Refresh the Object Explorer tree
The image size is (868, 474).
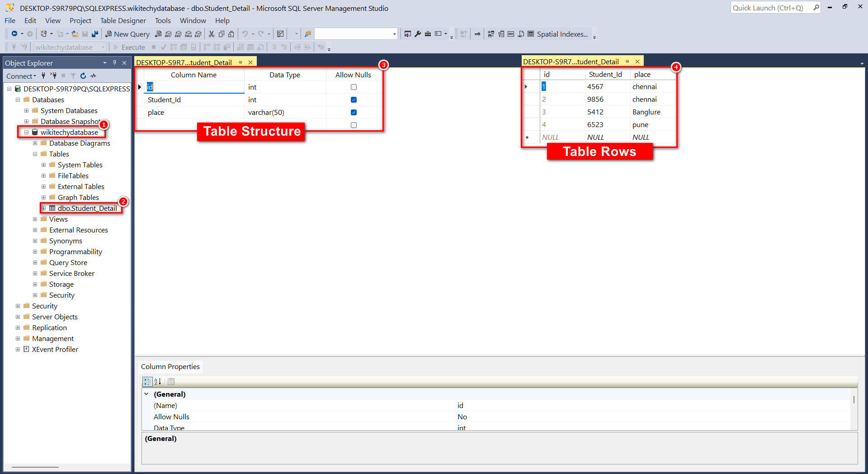(83, 76)
